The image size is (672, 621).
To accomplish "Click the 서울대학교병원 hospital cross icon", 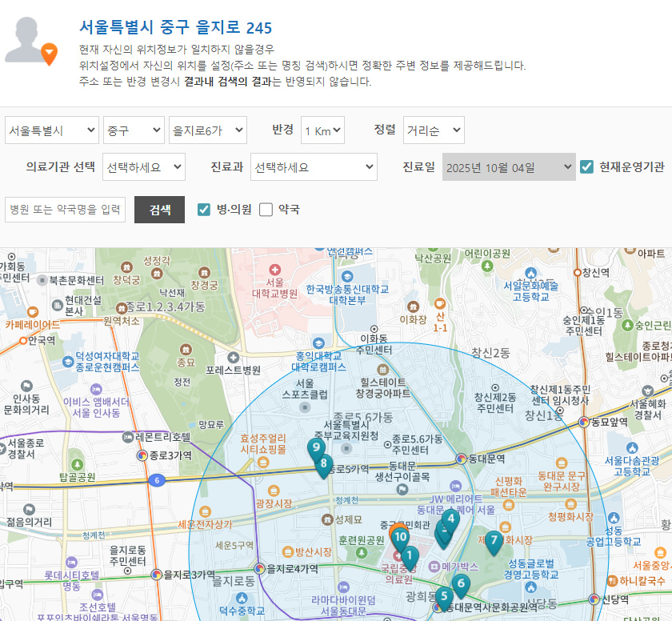I will (x=274, y=270).
